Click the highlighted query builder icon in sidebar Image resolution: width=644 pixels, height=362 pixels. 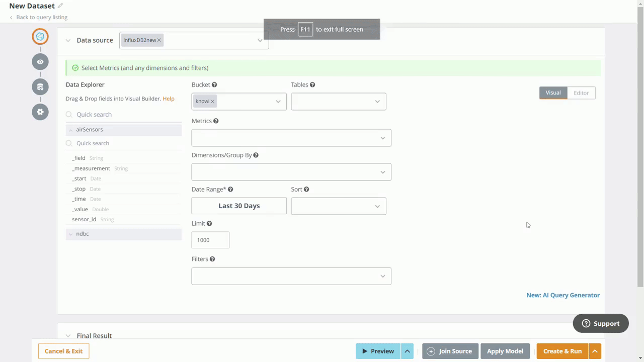tap(40, 36)
